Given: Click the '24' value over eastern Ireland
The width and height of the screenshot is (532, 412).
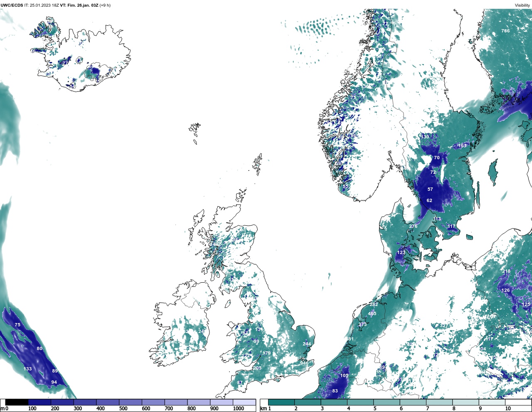Looking at the screenshot, I should [x=201, y=331].
